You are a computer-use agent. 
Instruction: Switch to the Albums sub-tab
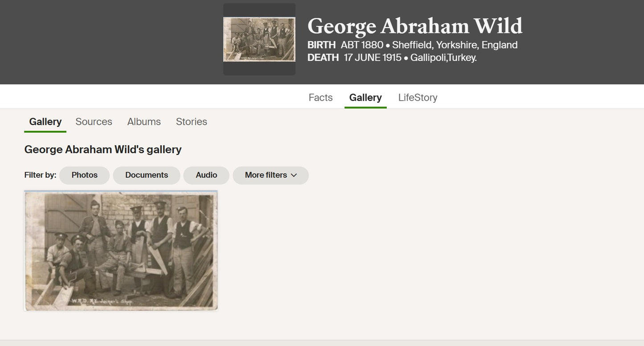(x=144, y=122)
